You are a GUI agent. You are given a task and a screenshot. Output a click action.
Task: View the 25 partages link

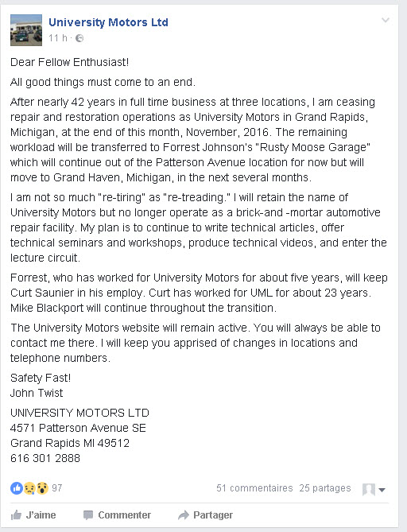click(325, 488)
